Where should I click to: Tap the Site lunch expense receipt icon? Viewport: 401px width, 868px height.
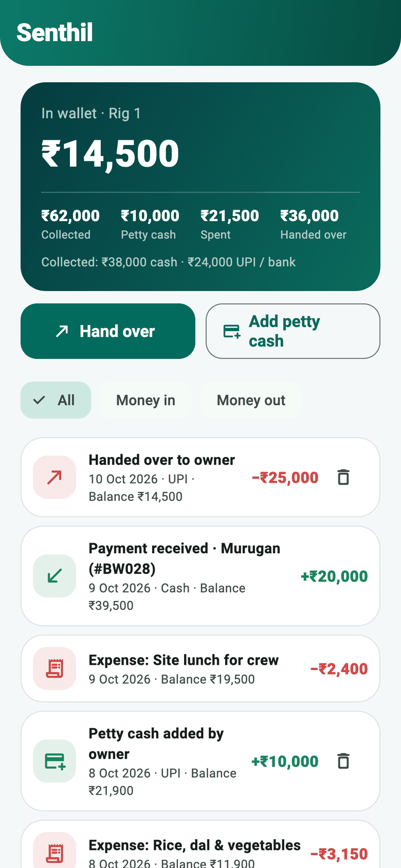[x=54, y=668]
